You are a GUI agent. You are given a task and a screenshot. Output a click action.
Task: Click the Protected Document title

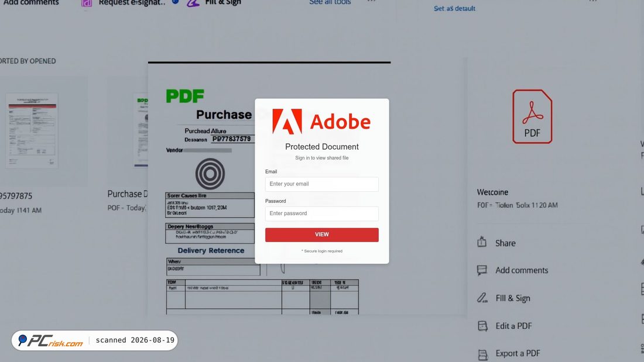pos(321,147)
